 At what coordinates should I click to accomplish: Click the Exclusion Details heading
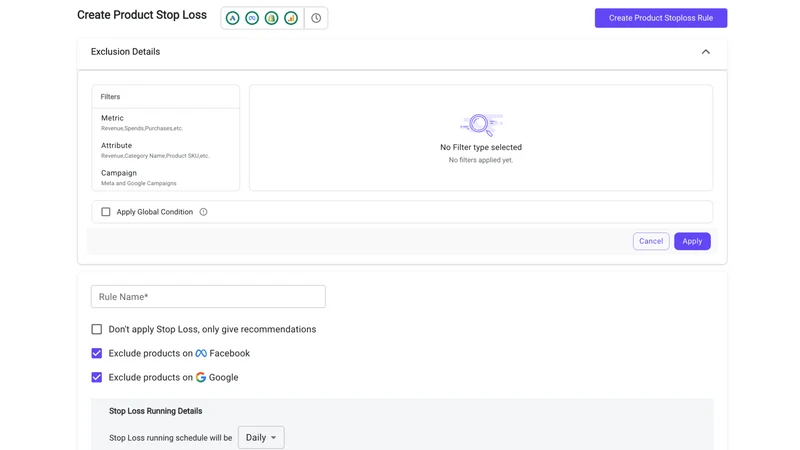(126, 52)
